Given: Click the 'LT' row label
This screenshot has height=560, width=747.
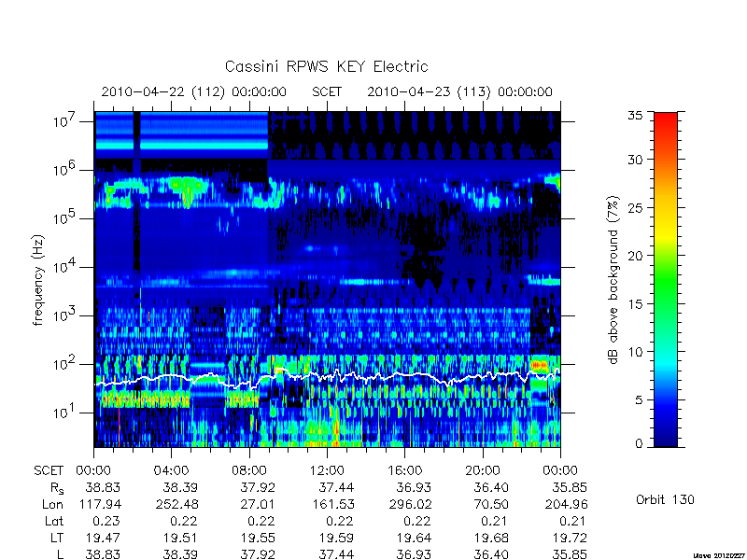Looking at the screenshot, I should coord(57,539).
